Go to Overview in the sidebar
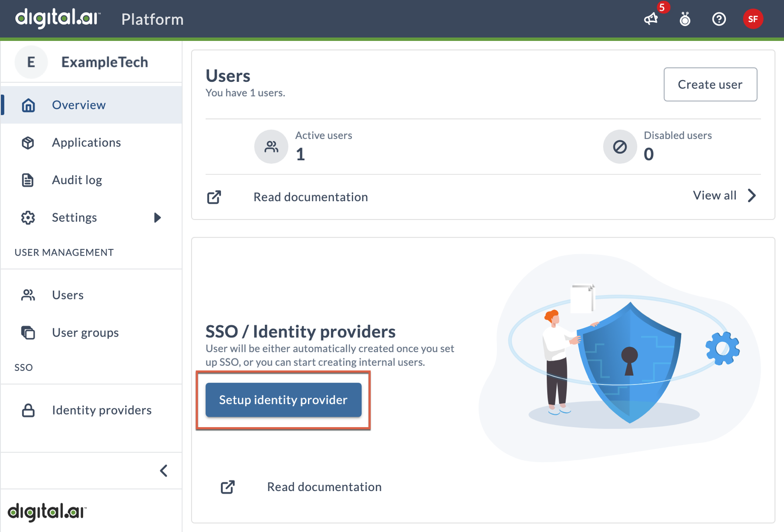The image size is (784, 532). 91,105
